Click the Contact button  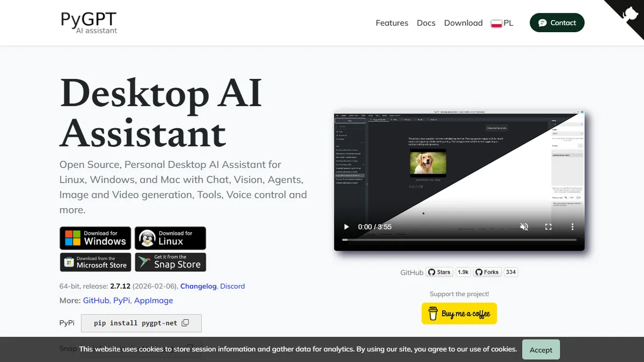tap(557, 23)
